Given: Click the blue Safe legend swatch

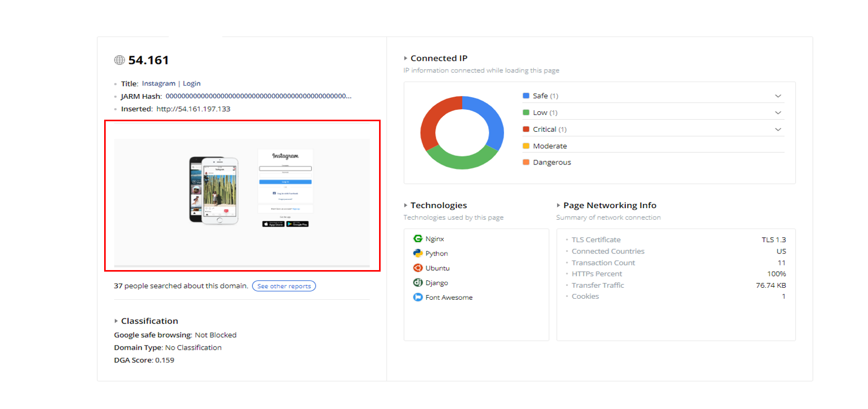Looking at the screenshot, I should pyautogui.click(x=526, y=96).
